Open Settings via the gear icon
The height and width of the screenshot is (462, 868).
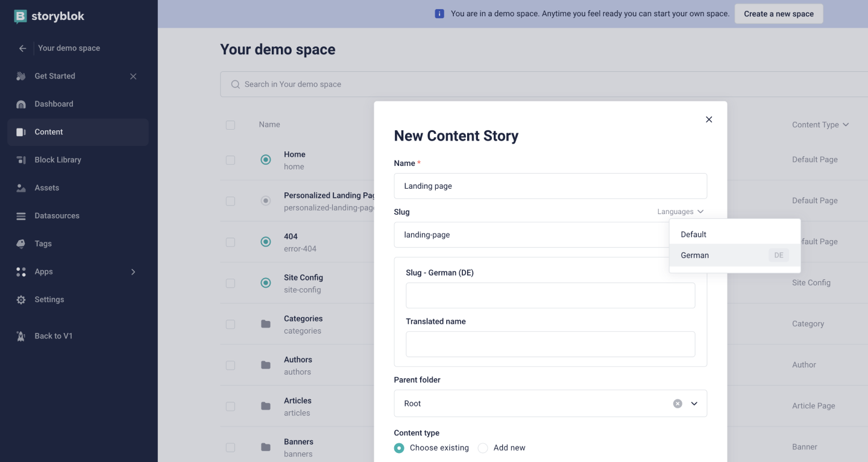point(21,300)
